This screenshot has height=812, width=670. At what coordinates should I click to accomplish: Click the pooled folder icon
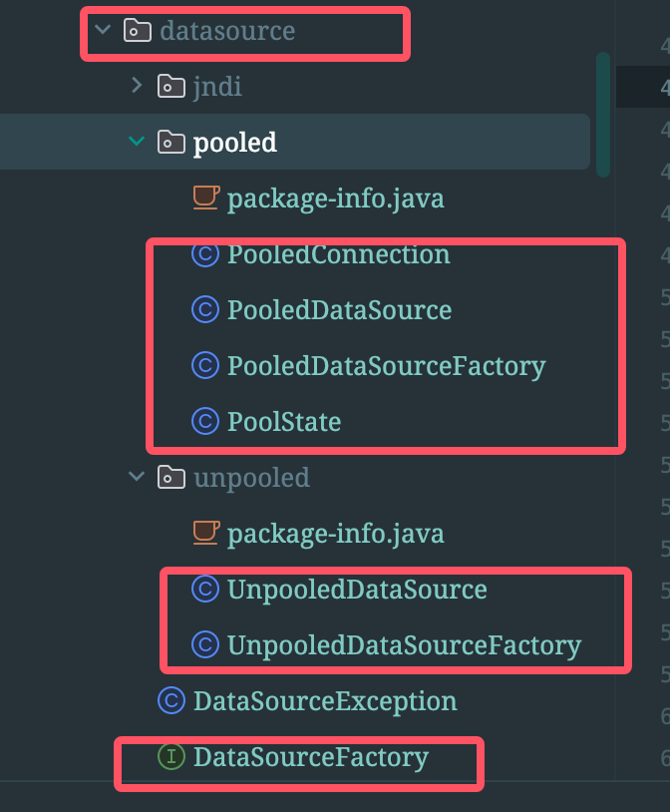(x=171, y=142)
